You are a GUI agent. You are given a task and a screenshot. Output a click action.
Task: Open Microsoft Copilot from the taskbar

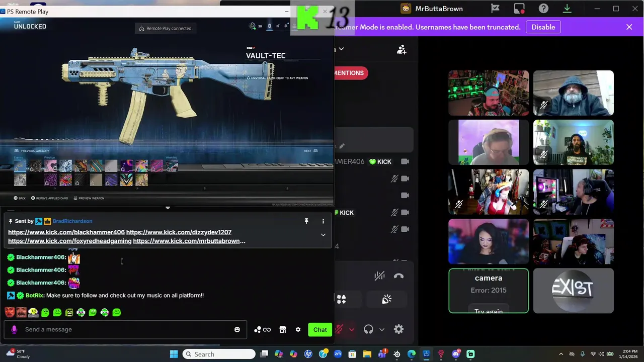pos(293,354)
